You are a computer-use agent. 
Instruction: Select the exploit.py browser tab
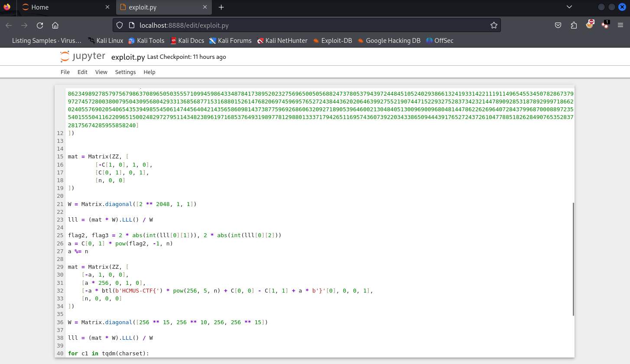(x=164, y=7)
